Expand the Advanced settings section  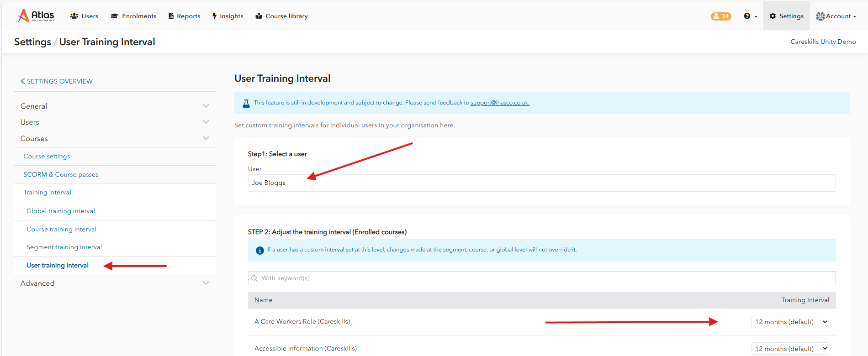tap(115, 283)
